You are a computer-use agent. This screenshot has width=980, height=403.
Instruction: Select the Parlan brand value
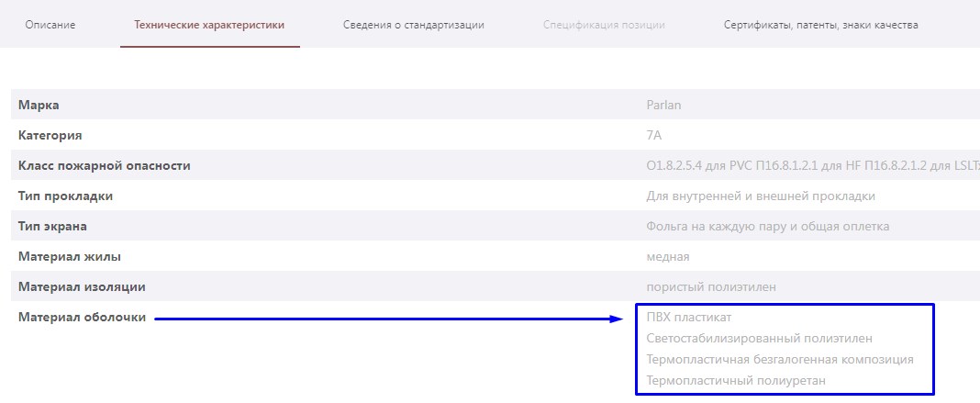coord(663,105)
